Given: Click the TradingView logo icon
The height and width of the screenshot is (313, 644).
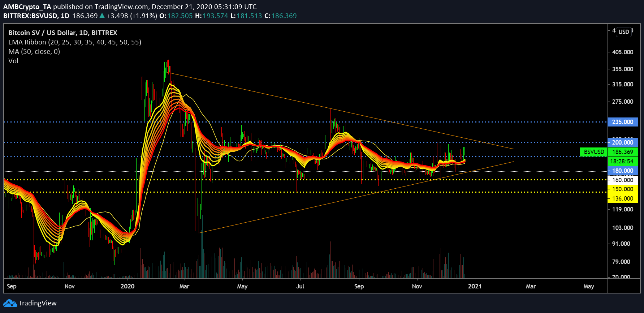Looking at the screenshot, I should pos(10,303).
